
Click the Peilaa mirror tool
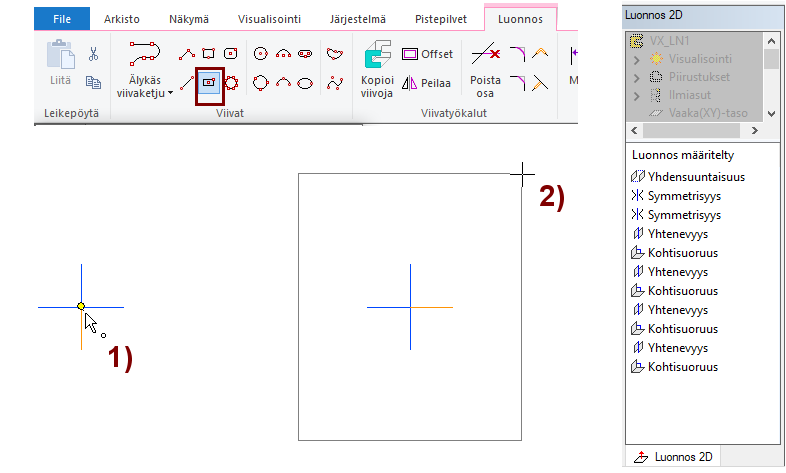[x=427, y=83]
